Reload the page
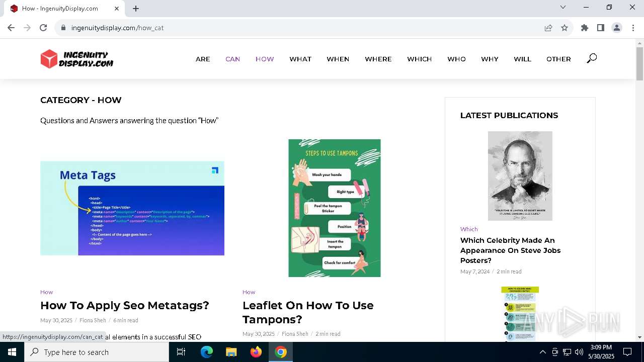The width and height of the screenshot is (644, 362). click(43, 28)
